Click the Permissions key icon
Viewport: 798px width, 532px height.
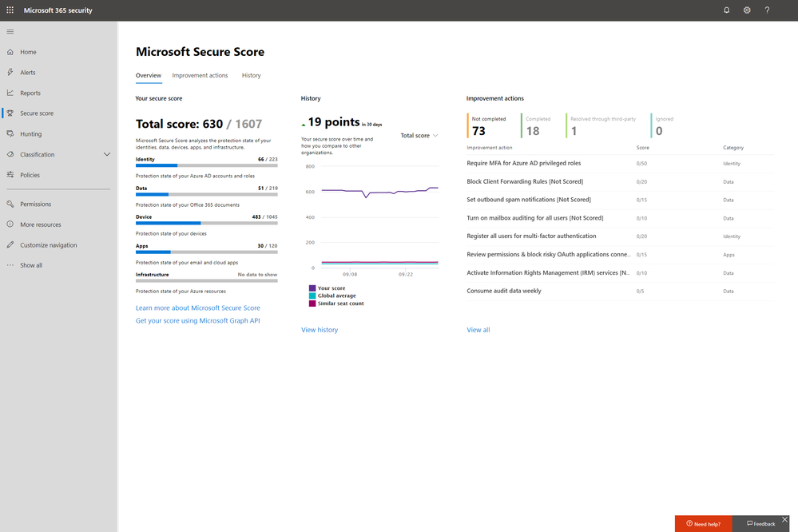[10, 204]
